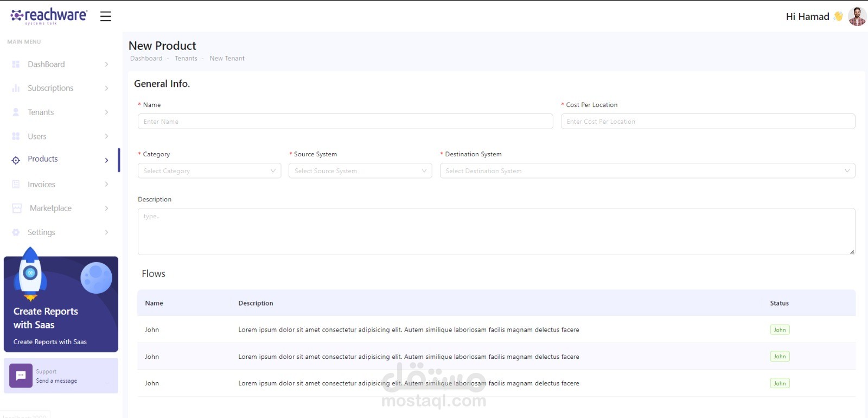Click the General Info. section heading
The image size is (868, 418).
(162, 84)
